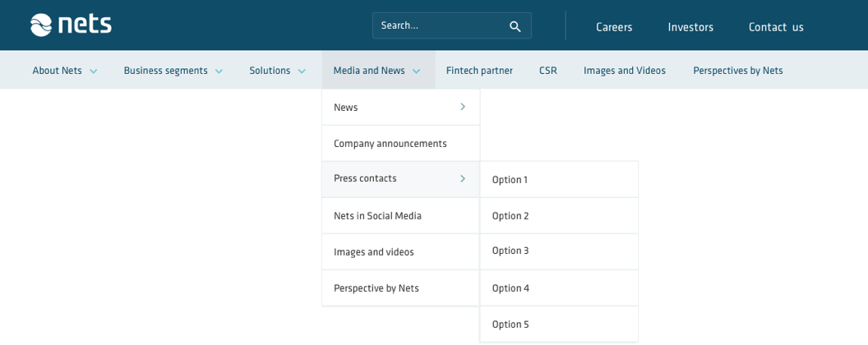Go to the CSR page
Image resolution: width=868 pixels, height=345 pixels.
click(x=548, y=70)
